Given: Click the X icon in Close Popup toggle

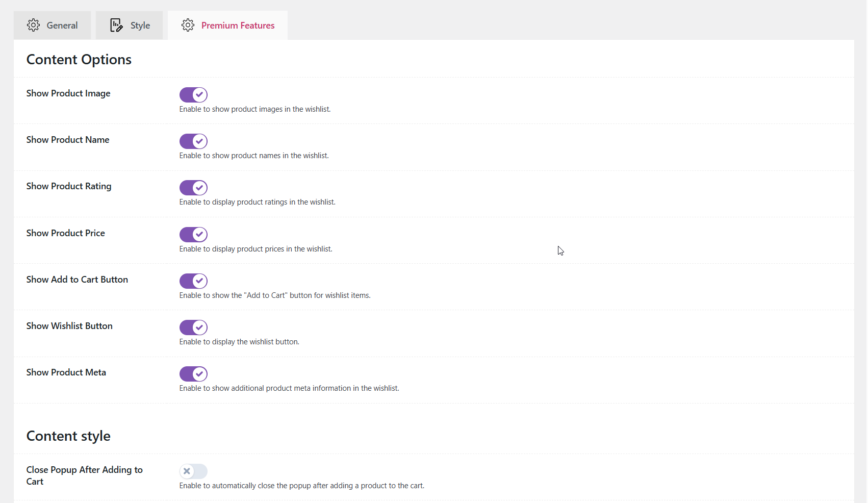Looking at the screenshot, I should coord(187,471).
